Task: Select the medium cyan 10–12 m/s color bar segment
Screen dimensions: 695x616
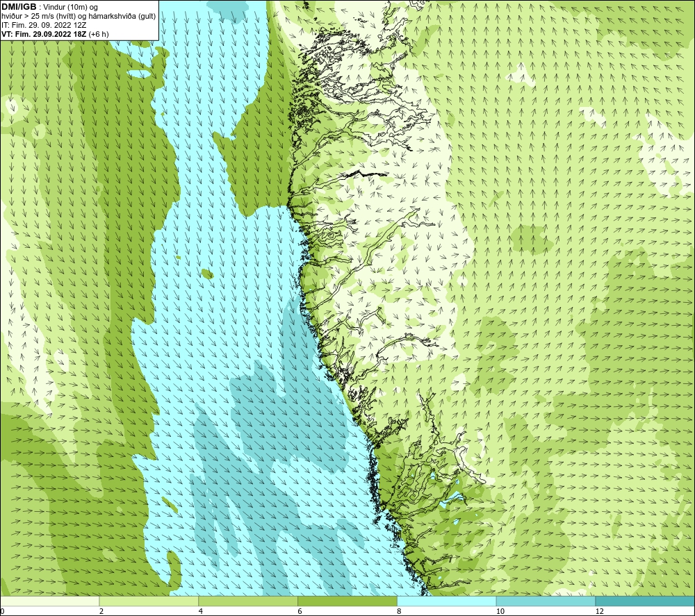Action: tap(546, 601)
